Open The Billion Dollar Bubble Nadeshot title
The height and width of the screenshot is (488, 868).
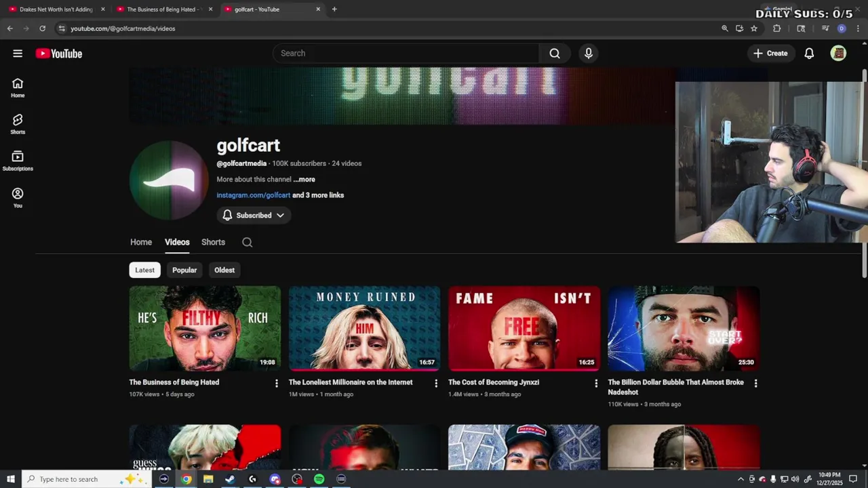pyautogui.click(x=676, y=387)
